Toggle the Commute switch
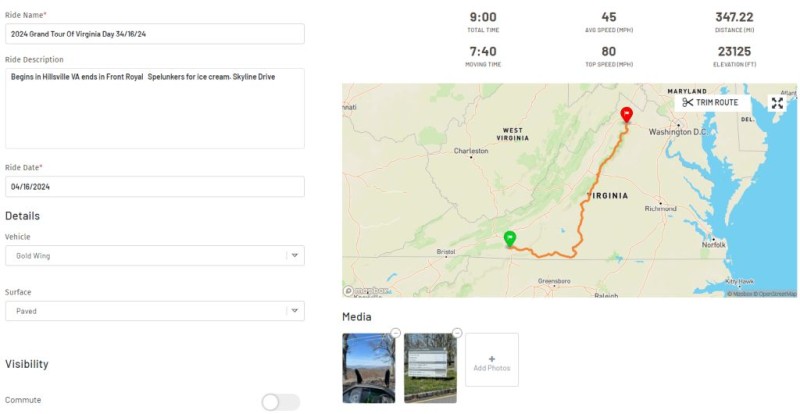This screenshot has width=800, height=414. coord(280,402)
